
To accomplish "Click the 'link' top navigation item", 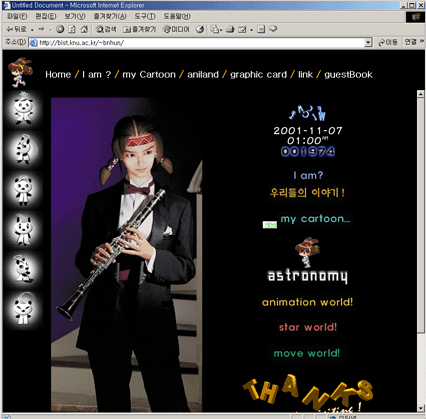I will tap(305, 74).
